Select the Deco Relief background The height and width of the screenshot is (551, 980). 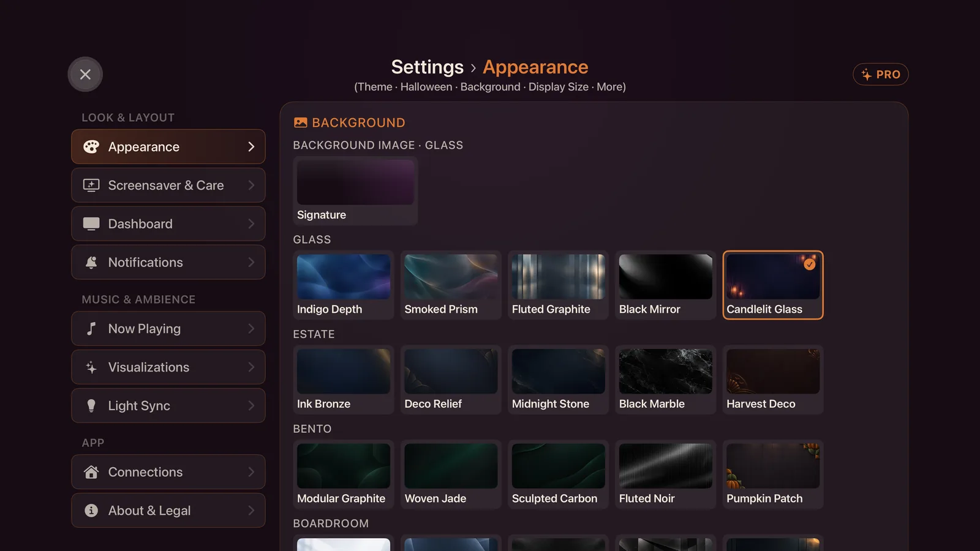click(451, 380)
